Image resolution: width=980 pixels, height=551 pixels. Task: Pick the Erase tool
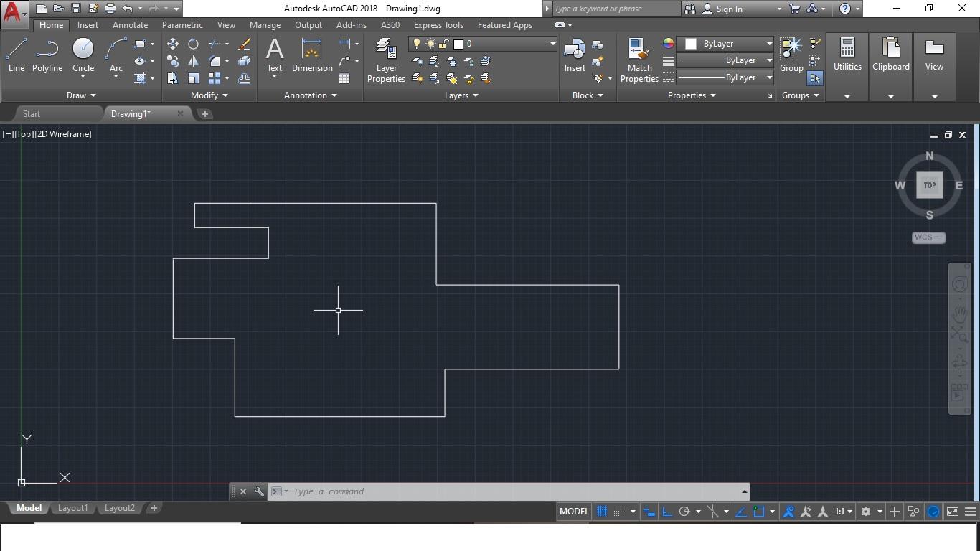pyautogui.click(x=244, y=44)
